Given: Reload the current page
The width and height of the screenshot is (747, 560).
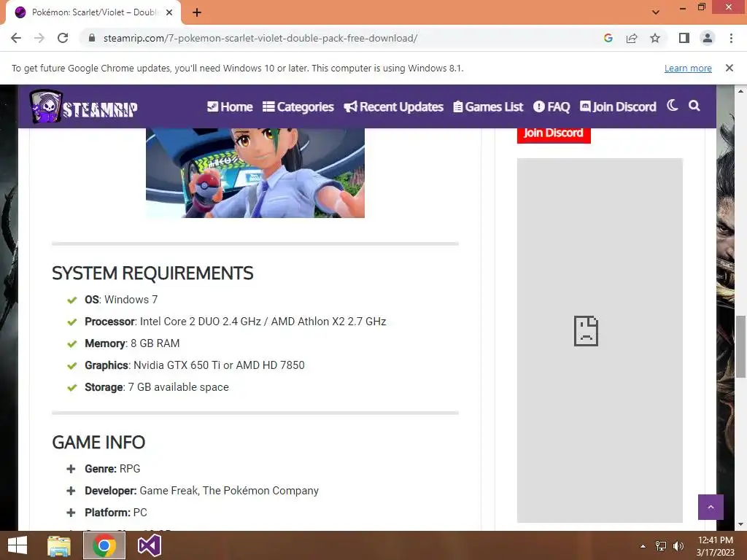Looking at the screenshot, I should [63, 38].
